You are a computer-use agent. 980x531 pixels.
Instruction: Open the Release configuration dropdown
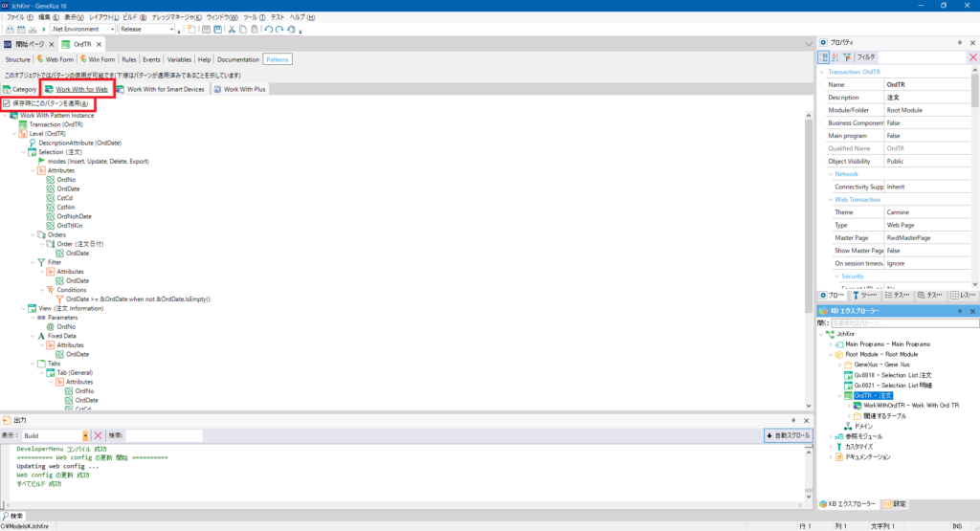click(146, 30)
